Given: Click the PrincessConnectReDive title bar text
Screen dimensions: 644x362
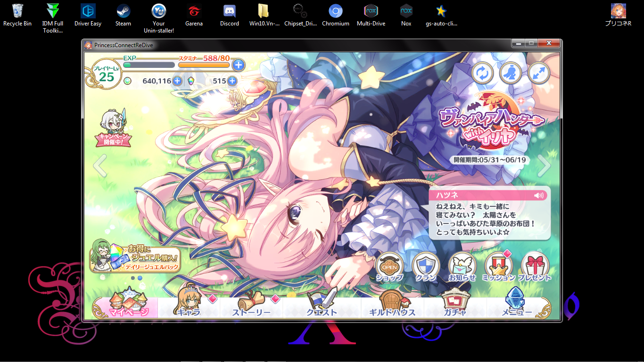Looking at the screenshot, I should pyautogui.click(x=124, y=45).
